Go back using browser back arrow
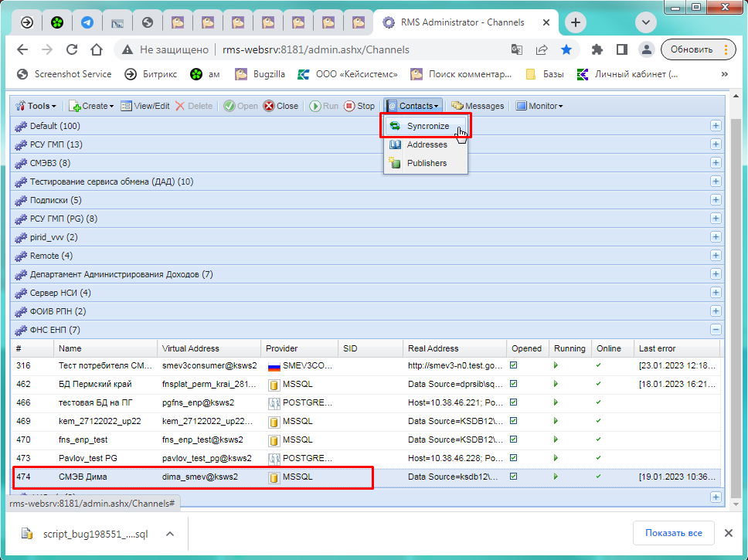Screen dimensions: 748x560 [22, 49]
